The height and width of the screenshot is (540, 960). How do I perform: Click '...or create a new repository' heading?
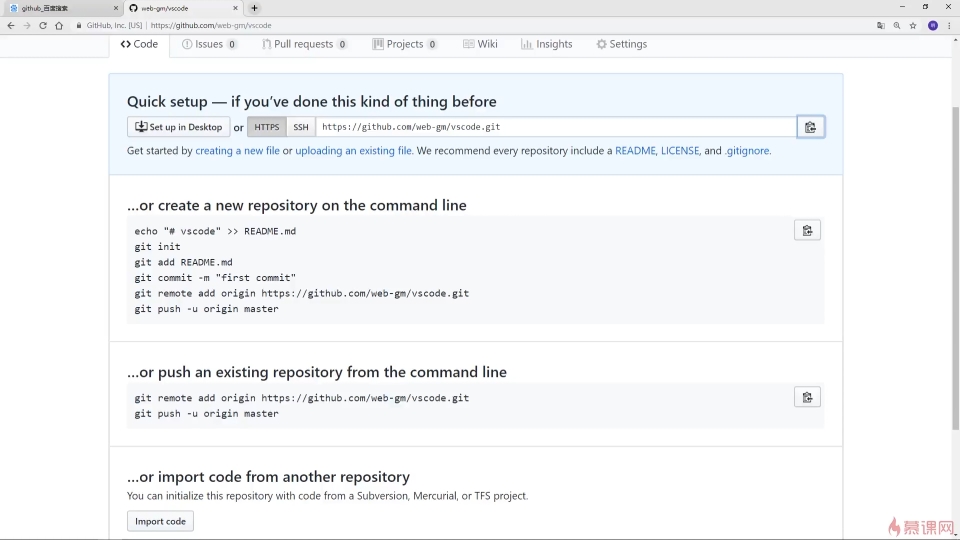pos(296,205)
